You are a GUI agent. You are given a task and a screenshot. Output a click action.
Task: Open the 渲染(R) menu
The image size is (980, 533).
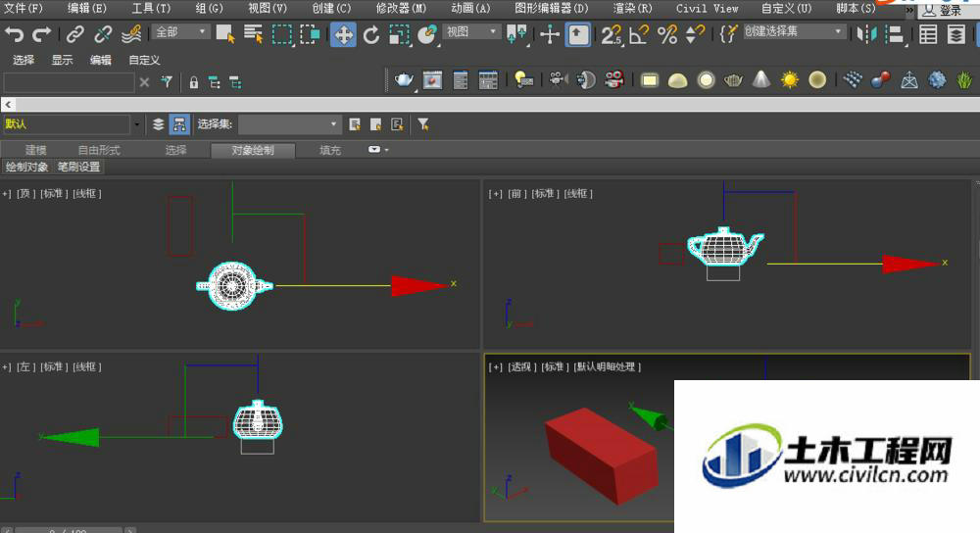(x=632, y=8)
